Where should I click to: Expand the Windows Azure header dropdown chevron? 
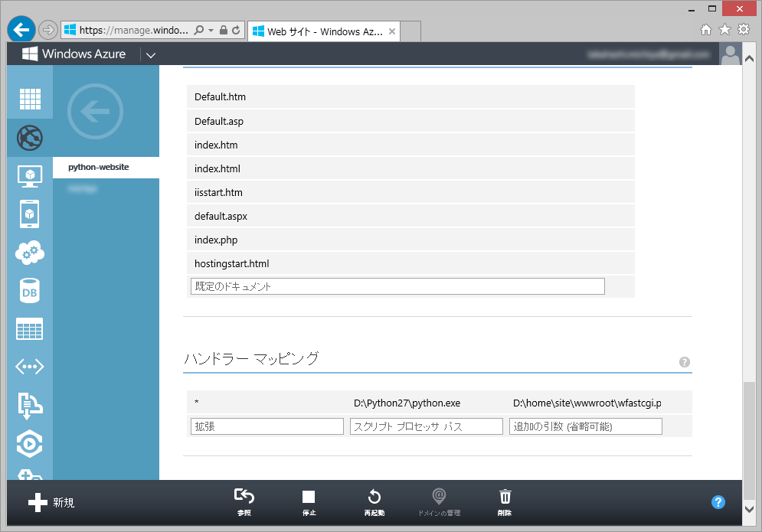[x=150, y=55]
